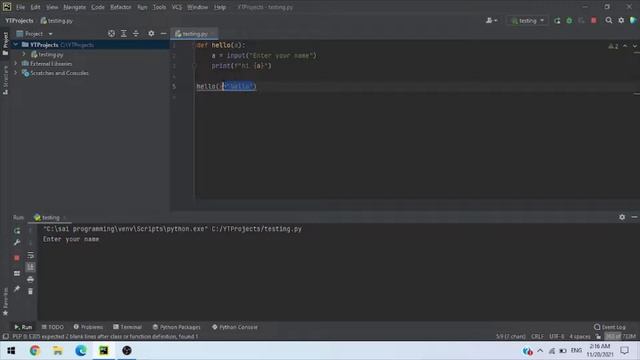640x360 pixels.
Task: Click the Rerun icon in the main toolbar
Action: click(x=557, y=20)
